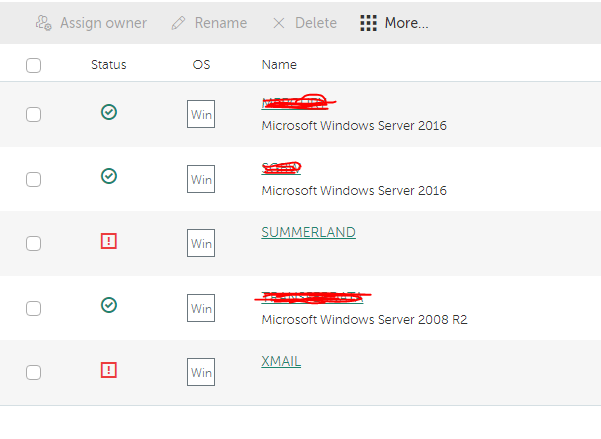
Task: Select the Windows Server 2008 R2 row checkbox
Action: 33,308
